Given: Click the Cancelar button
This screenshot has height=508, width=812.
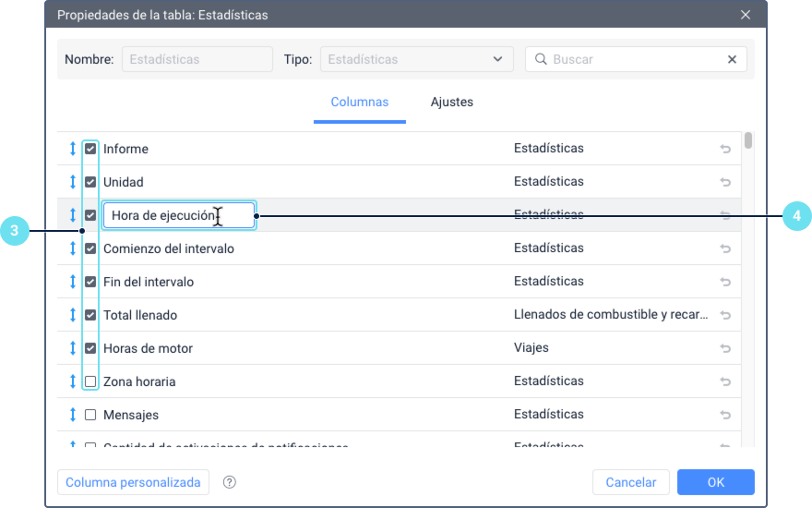Looking at the screenshot, I should [631, 482].
